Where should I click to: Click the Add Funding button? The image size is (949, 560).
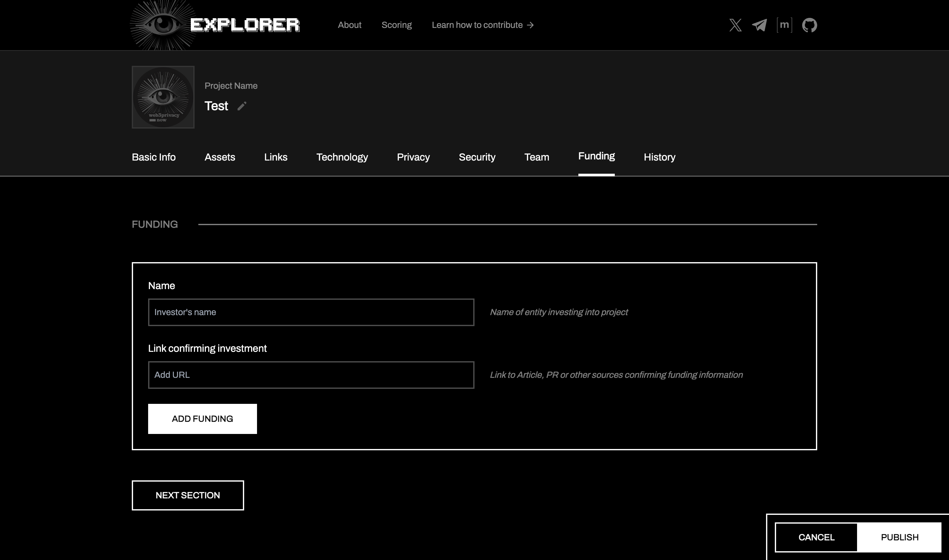click(202, 419)
